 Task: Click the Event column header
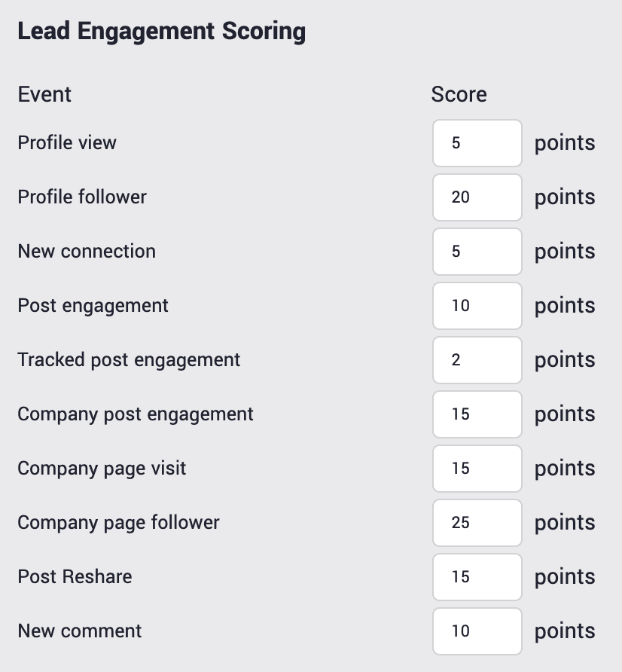tap(44, 94)
